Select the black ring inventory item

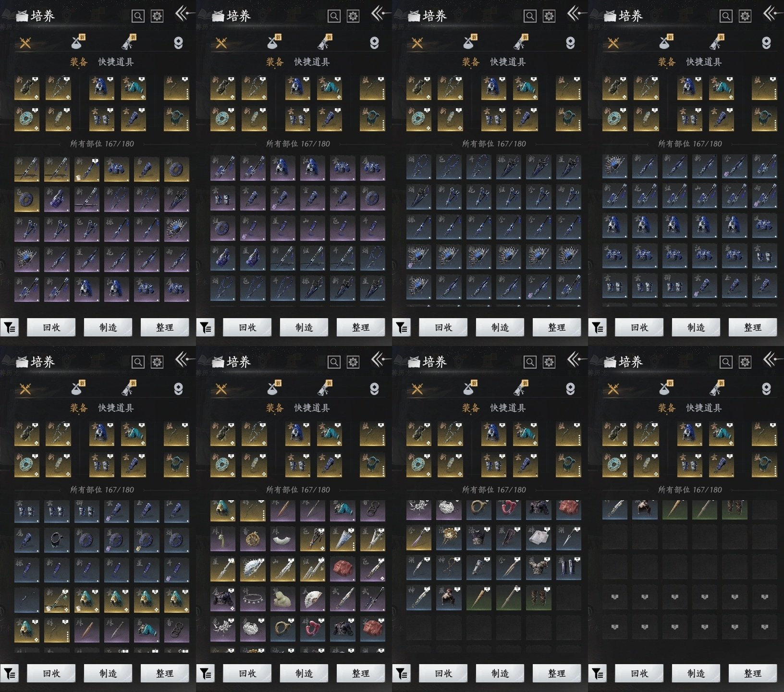57,539
